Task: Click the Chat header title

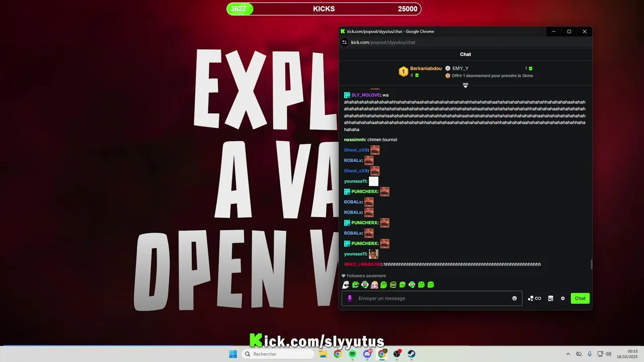Action: tap(465, 54)
